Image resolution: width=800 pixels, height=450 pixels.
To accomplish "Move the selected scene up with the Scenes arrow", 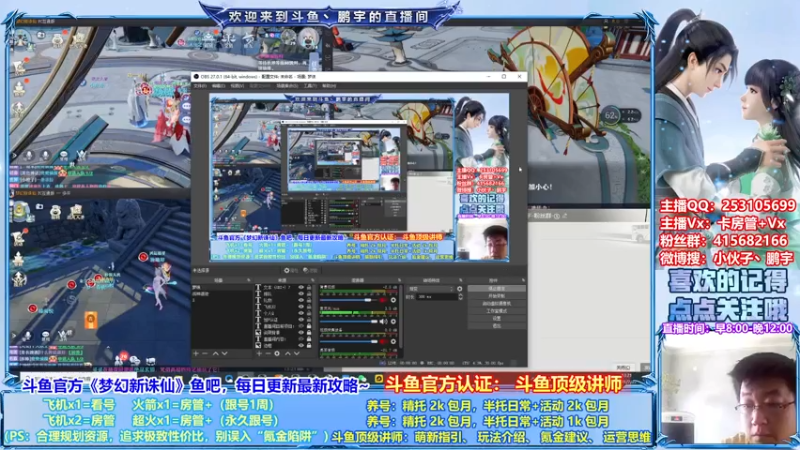I will pos(216,354).
